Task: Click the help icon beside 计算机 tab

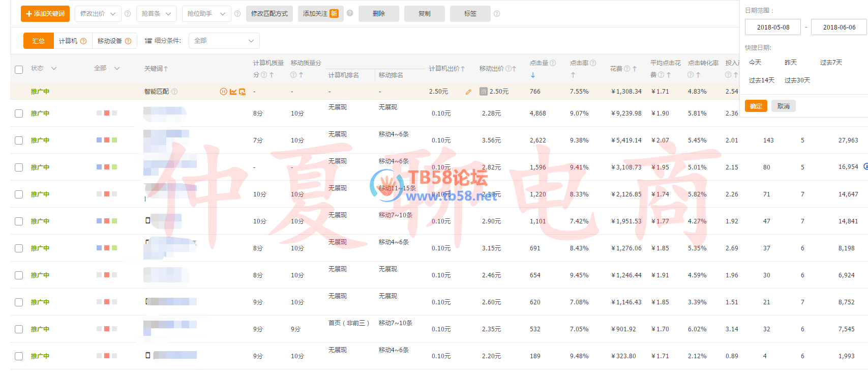Action: 83,41
